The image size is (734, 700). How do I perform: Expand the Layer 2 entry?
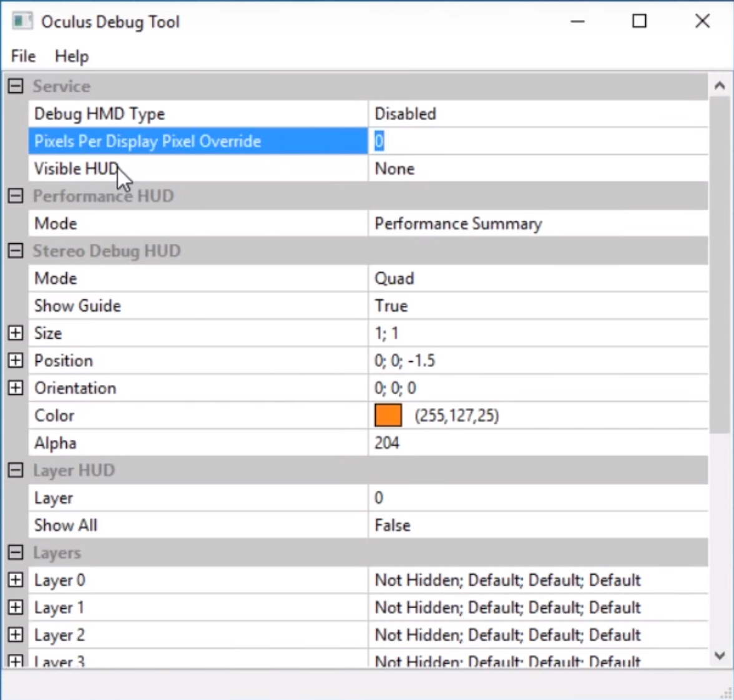click(16, 635)
